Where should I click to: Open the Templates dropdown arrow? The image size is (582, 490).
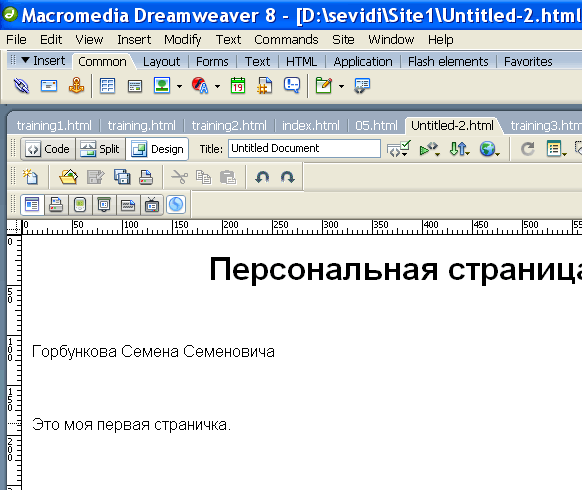pos(341,86)
